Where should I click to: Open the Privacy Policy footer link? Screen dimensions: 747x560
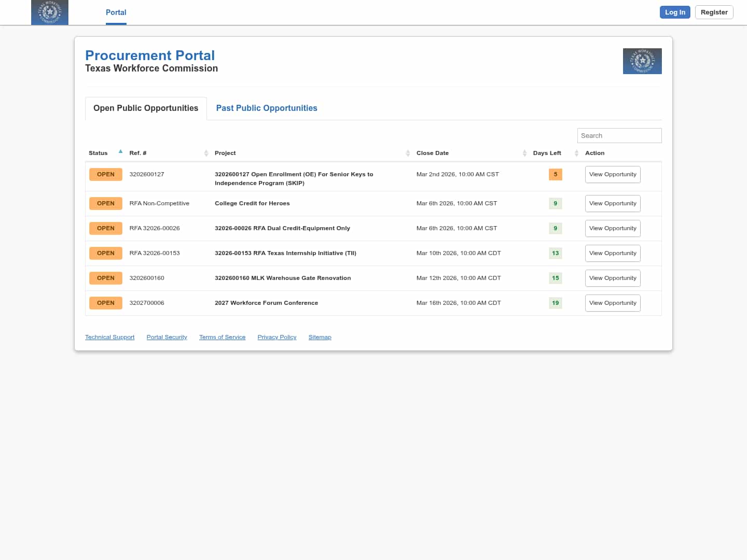tap(276, 338)
